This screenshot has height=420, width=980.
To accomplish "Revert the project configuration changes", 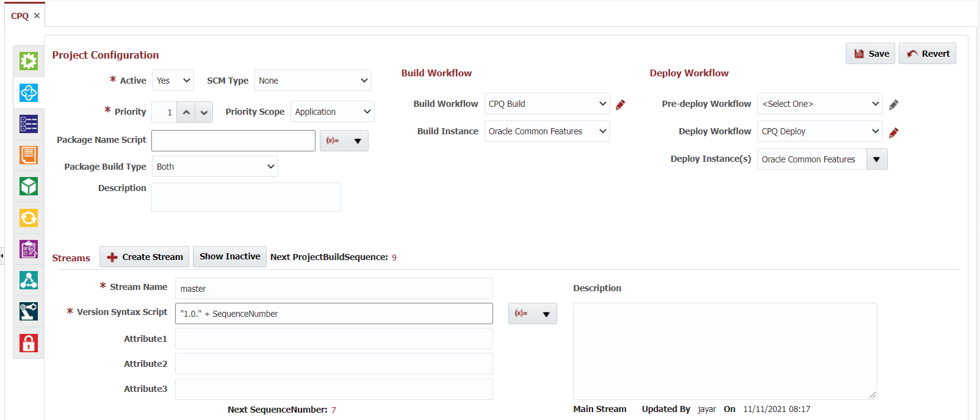I will [928, 54].
